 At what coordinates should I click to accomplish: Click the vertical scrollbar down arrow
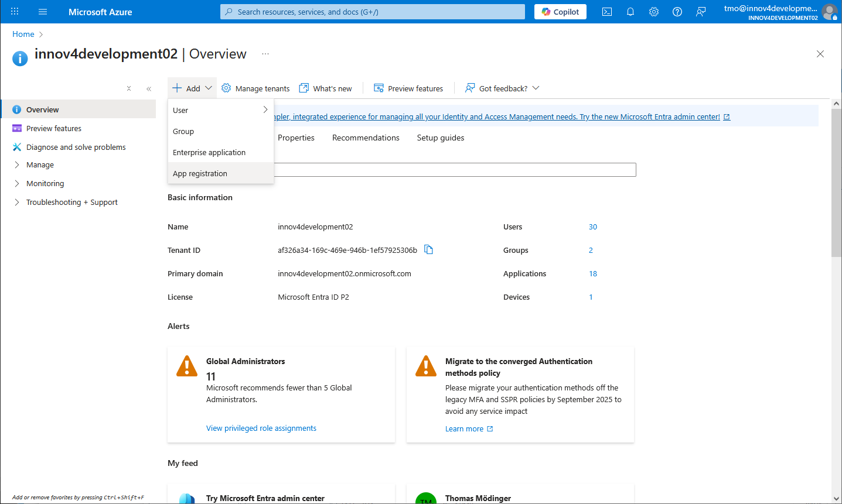coord(836,499)
